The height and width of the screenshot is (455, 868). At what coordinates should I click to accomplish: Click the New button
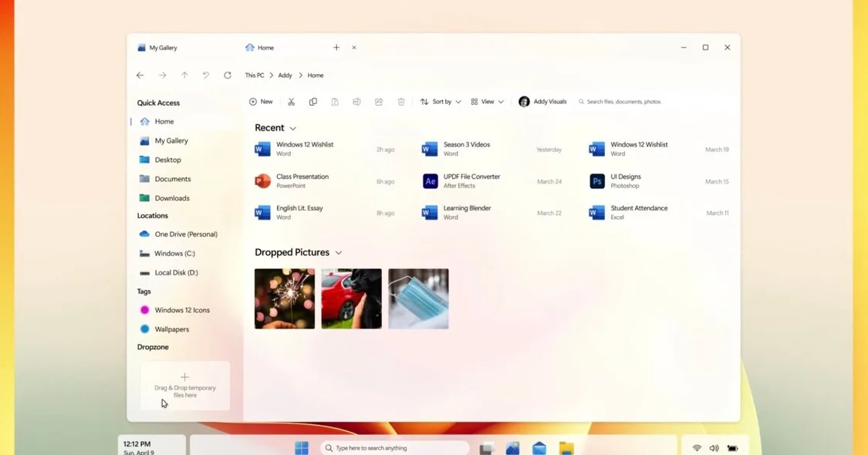coord(261,102)
